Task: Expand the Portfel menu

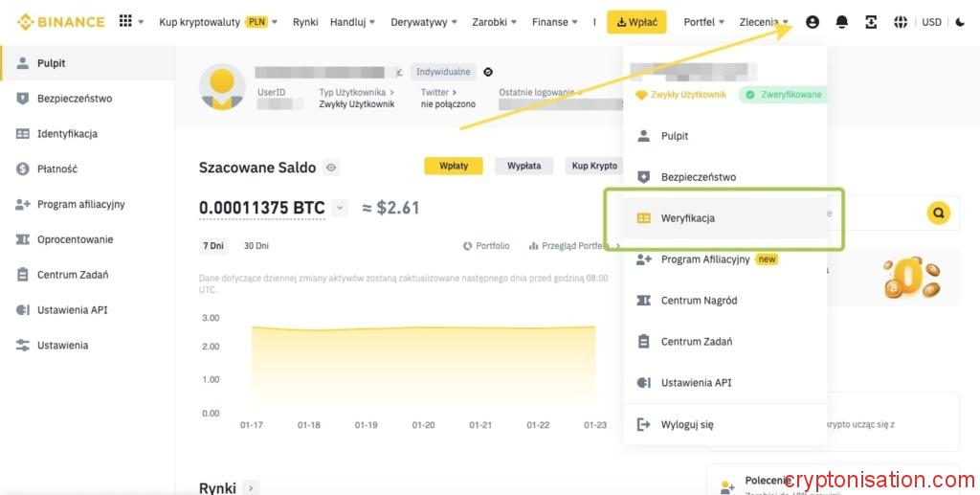Action: pyautogui.click(x=703, y=22)
